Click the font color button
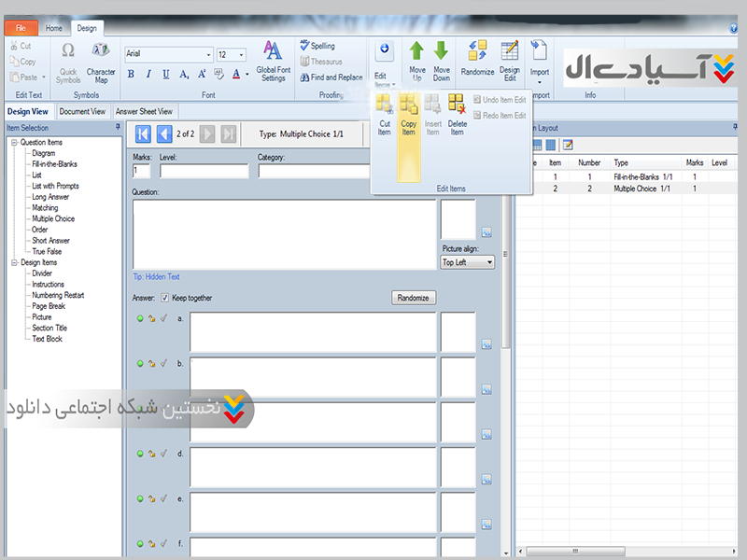This screenshot has height=560, width=747. coord(236,75)
